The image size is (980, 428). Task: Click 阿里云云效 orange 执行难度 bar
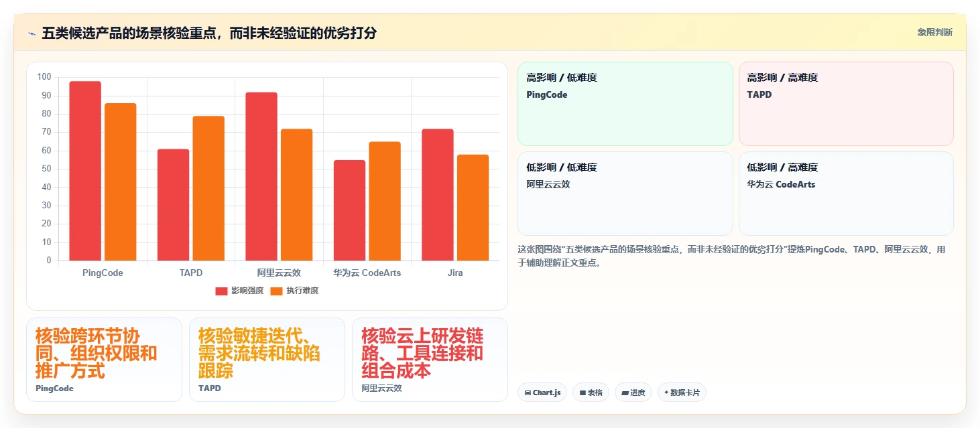click(296, 195)
